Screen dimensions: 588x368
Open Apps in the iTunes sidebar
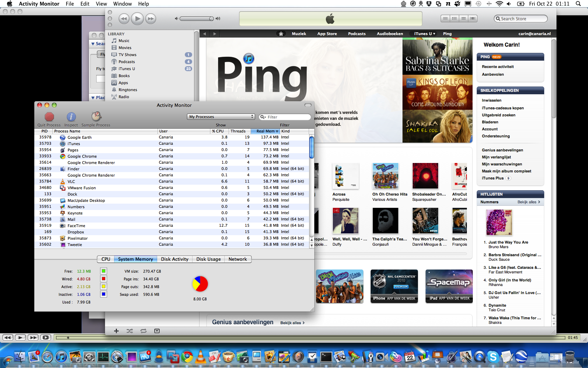click(123, 83)
